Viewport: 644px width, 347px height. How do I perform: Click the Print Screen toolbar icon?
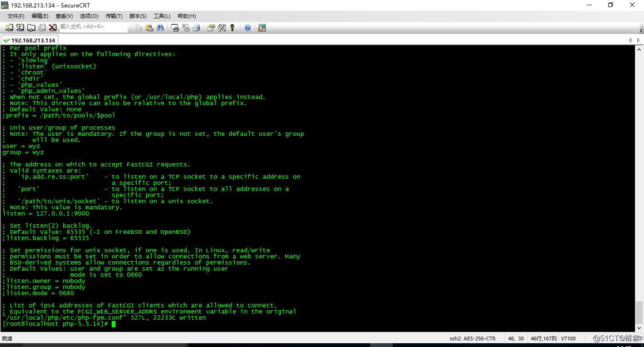(x=175, y=28)
